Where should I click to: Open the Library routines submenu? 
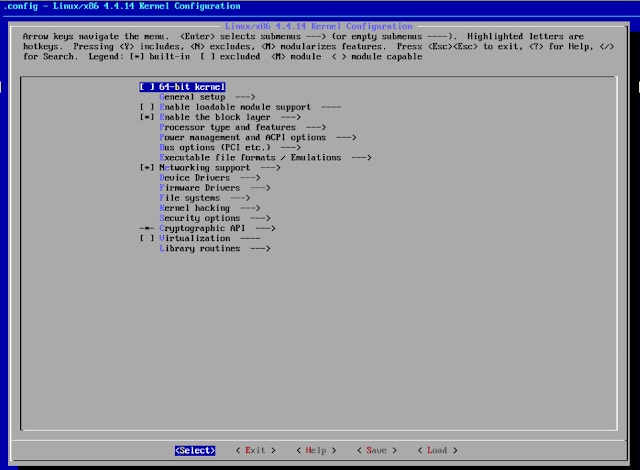(x=215, y=248)
